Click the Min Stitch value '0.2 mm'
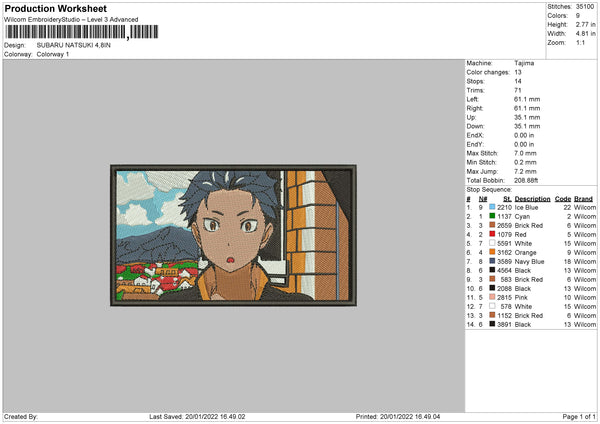Screen dimensions: 600x424 click(525, 162)
